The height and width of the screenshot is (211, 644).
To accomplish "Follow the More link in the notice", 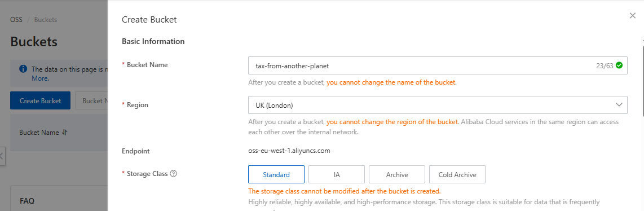I will tap(40, 78).
